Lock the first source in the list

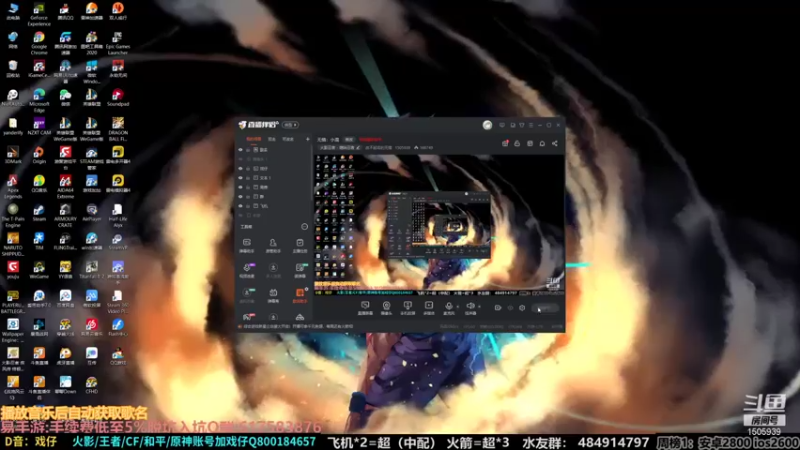pyautogui.click(x=248, y=150)
